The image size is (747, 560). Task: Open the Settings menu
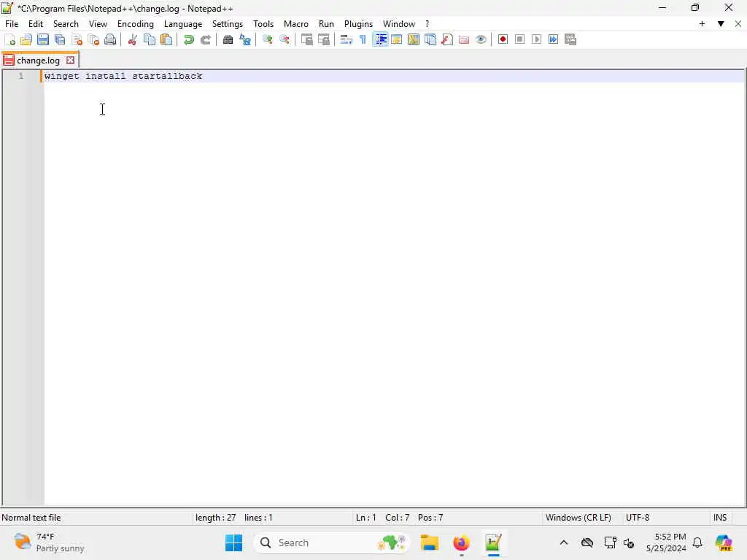pos(228,24)
